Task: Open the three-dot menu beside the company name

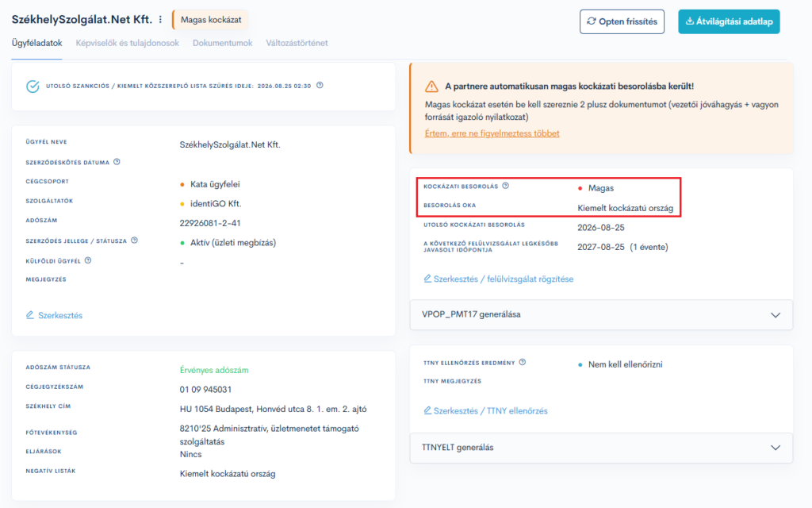Action: pos(160,20)
